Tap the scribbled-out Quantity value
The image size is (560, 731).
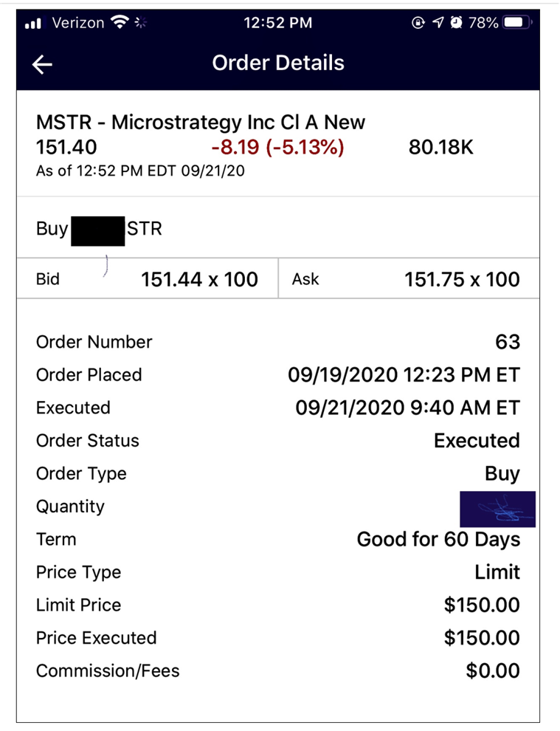tap(497, 508)
